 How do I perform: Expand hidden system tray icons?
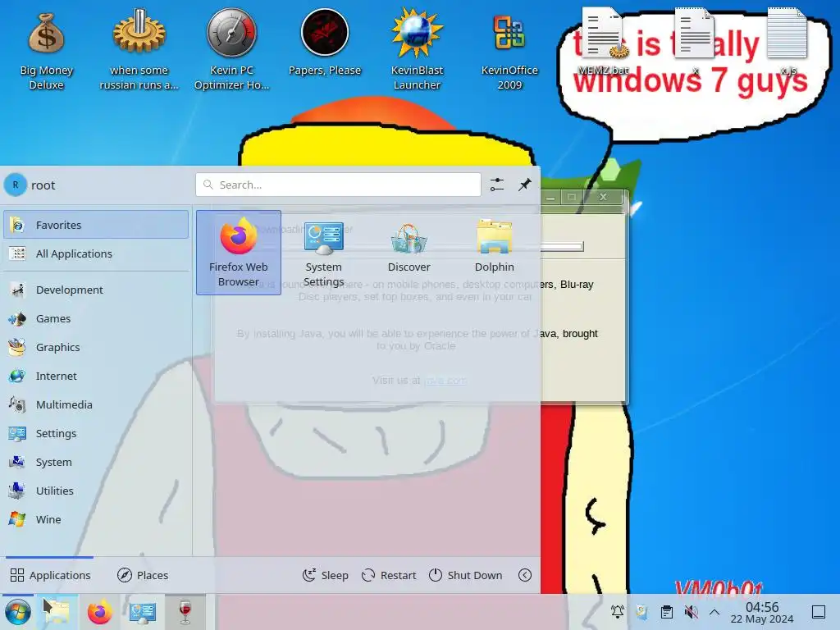[x=714, y=612]
